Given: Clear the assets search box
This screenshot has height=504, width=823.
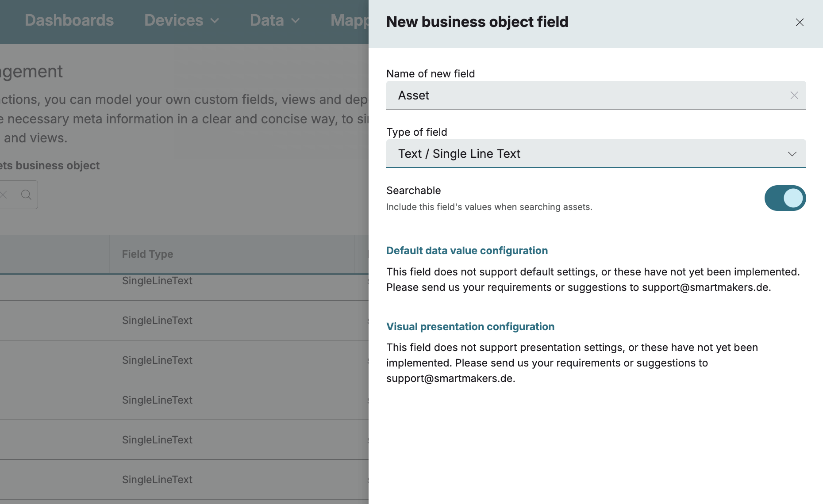Looking at the screenshot, I should 4,195.
